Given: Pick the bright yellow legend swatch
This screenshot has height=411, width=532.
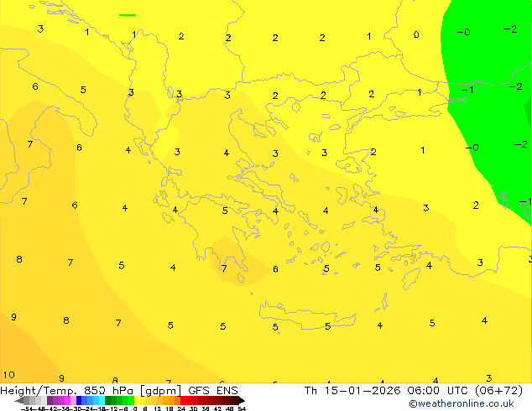Looking at the screenshot, I should 137,400.
